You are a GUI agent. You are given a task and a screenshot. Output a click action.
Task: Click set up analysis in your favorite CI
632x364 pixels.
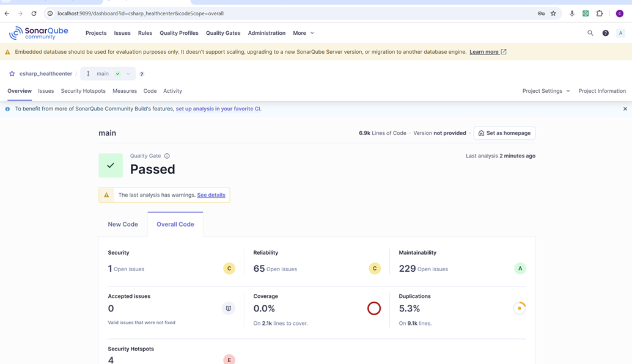tap(218, 109)
